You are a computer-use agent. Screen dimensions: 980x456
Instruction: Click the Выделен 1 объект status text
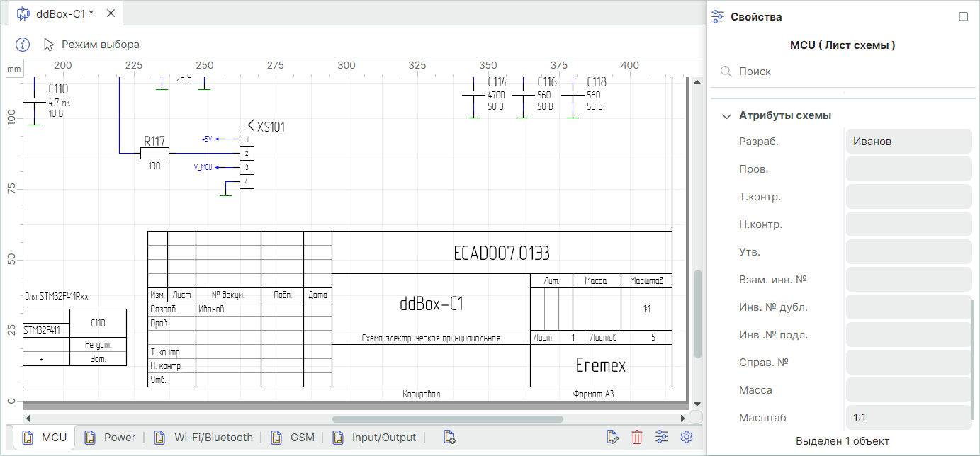coord(843,441)
